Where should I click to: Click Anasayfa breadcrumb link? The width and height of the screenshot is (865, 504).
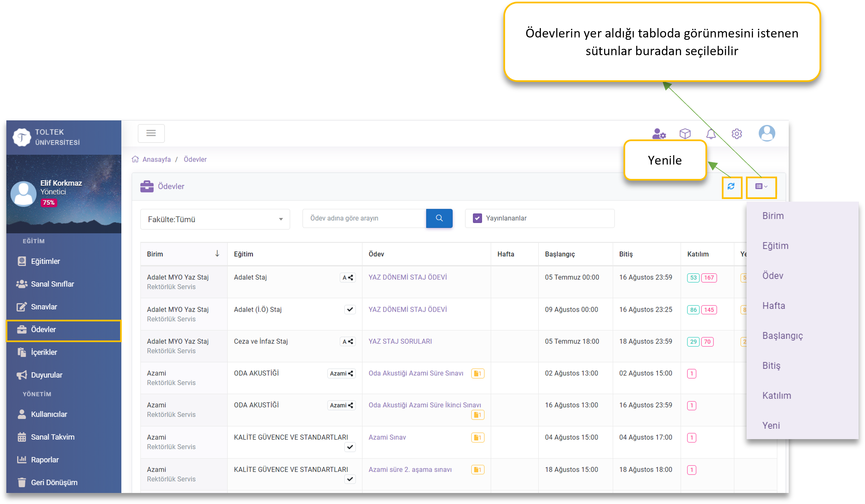pos(156,160)
